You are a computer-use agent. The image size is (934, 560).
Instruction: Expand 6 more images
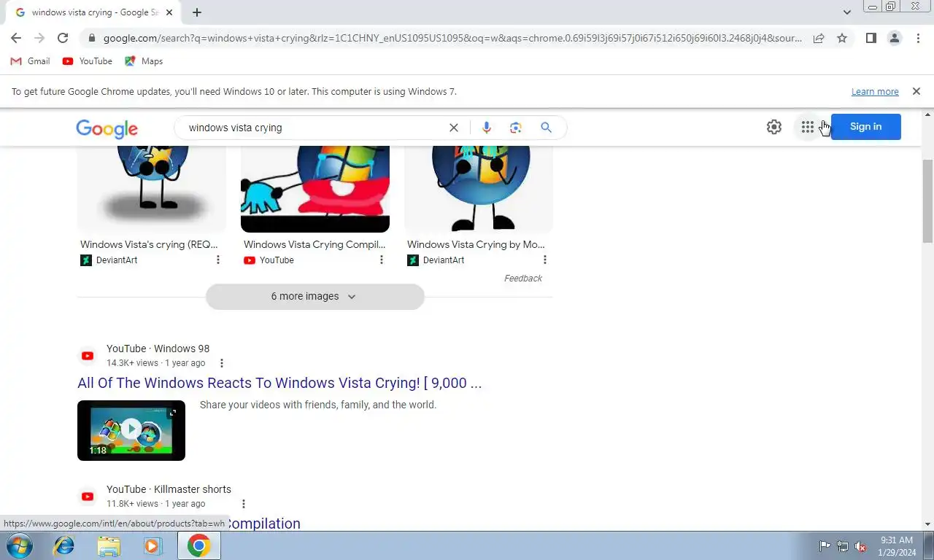[x=314, y=297]
